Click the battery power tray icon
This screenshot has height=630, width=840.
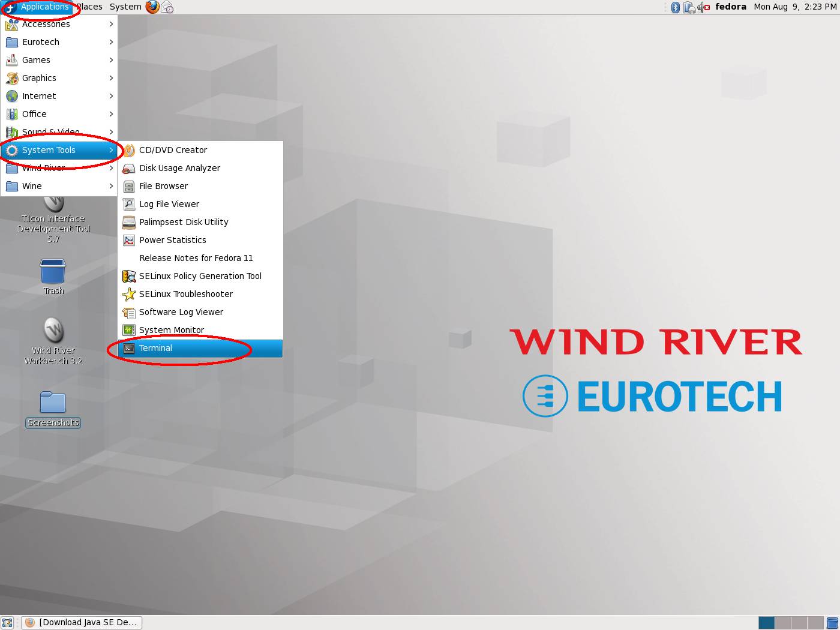(689, 7)
